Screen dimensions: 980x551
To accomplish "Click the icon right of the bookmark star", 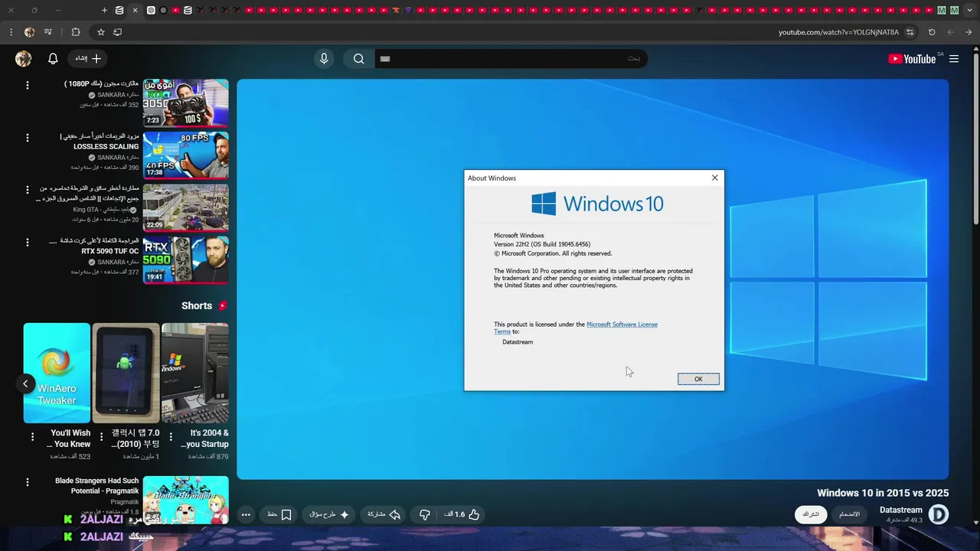I will [x=117, y=32].
